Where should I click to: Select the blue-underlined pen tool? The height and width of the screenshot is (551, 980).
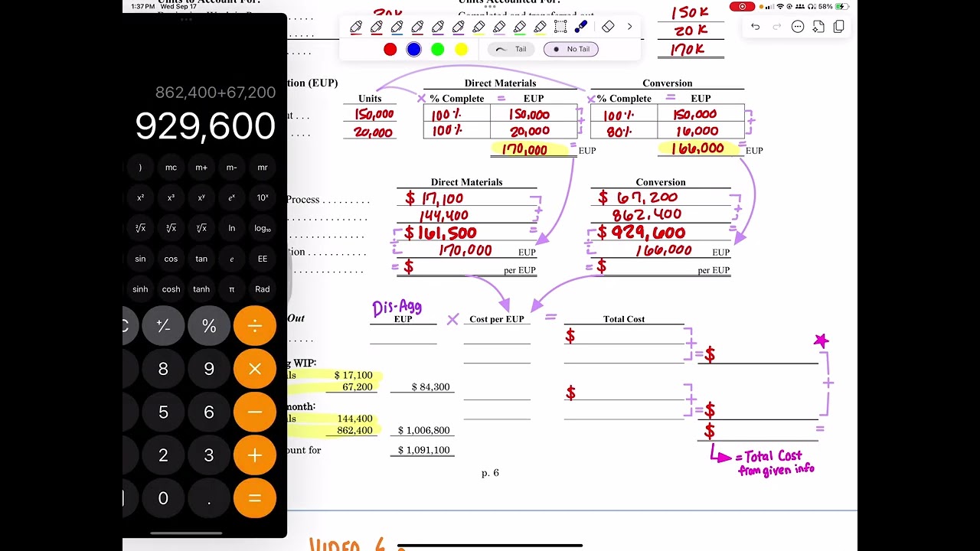(x=397, y=28)
